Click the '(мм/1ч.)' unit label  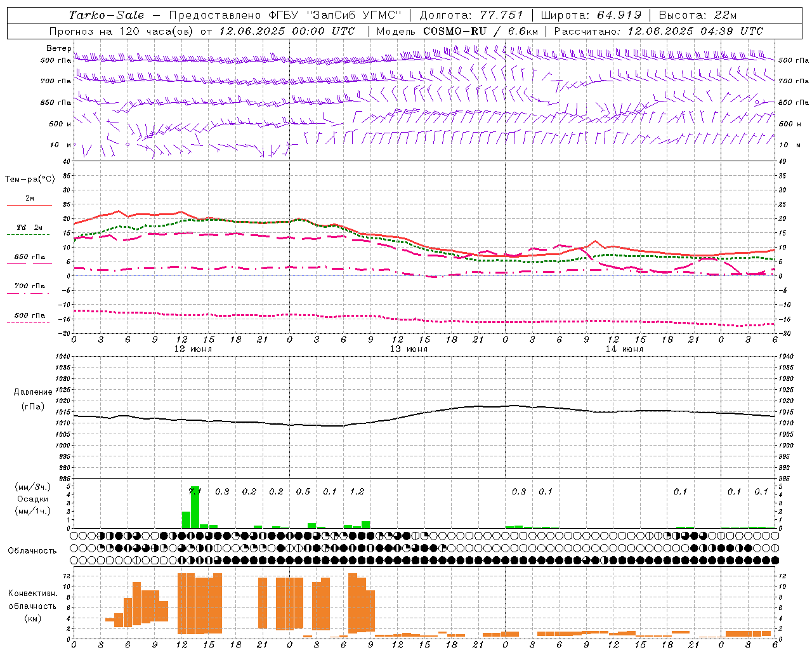[32, 511]
